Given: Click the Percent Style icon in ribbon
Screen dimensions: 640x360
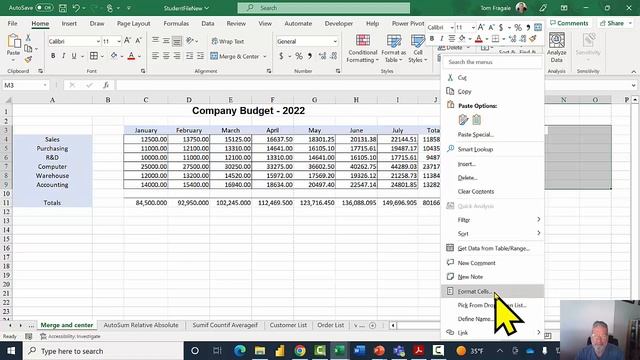Looking at the screenshot, I should pyautogui.click(x=299, y=56).
